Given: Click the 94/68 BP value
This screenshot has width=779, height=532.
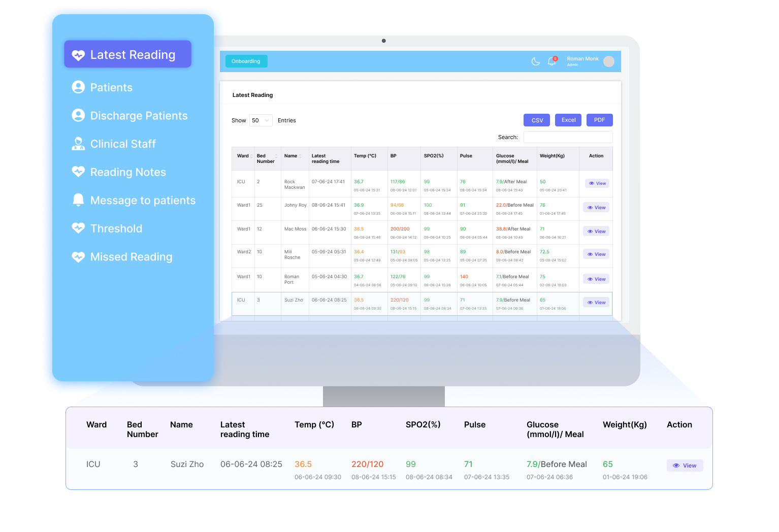Looking at the screenshot, I should pyautogui.click(x=397, y=205).
